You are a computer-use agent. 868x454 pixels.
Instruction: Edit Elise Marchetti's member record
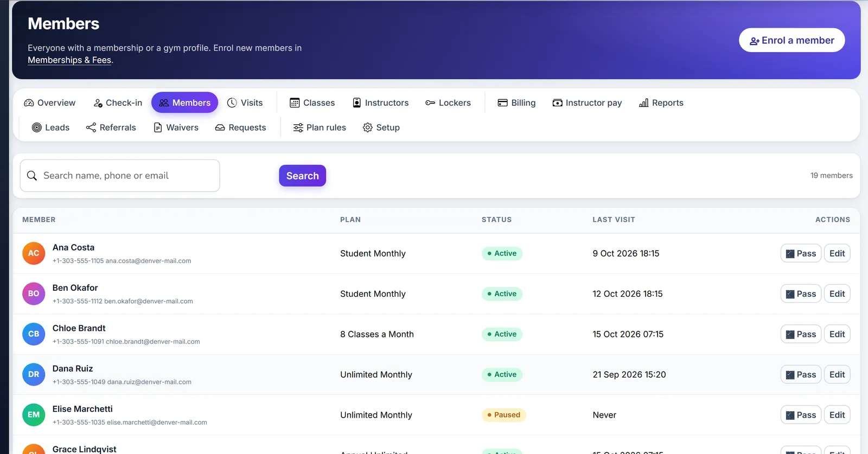837,415
